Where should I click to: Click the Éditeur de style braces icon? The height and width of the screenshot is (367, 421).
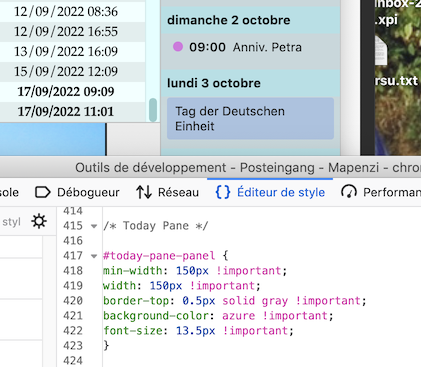click(x=223, y=192)
